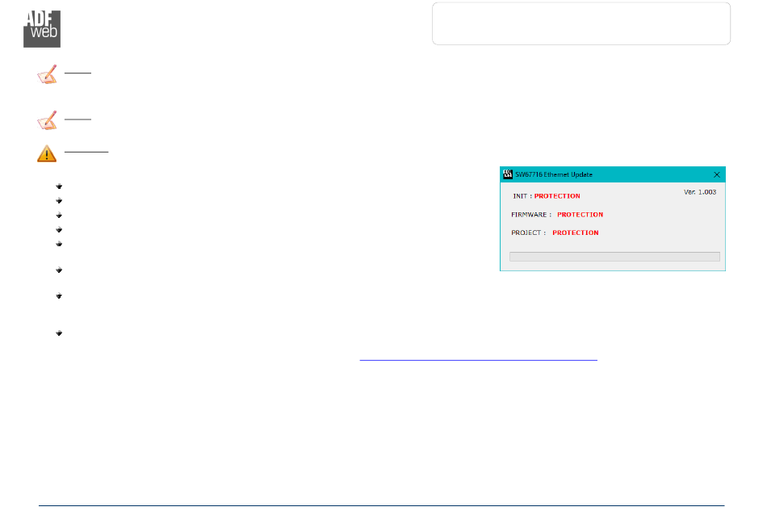
Task: Click the Ver. 1.003 version label
Action: coord(700,192)
